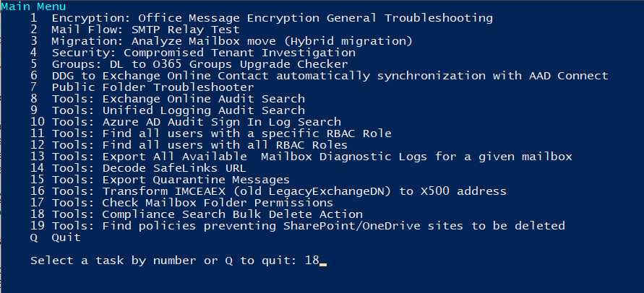Click Transform IMCEAEX to X500 address entry
This screenshot has width=644, height=293.
pos(269,191)
